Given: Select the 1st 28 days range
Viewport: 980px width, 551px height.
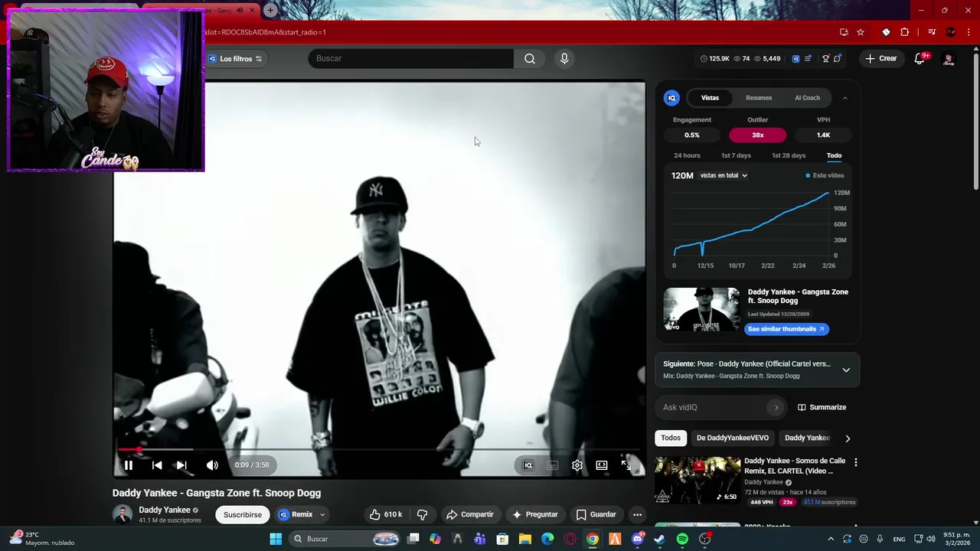Looking at the screenshot, I should pyautogui.click(x=789, y=155).
